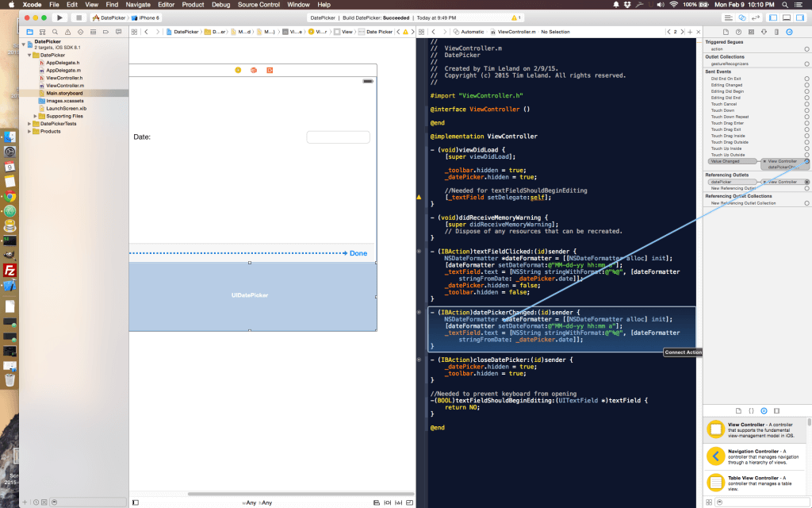This screenshot has width=812, height=508.
Task: Open the Test navigator tab
Action: 80,32
